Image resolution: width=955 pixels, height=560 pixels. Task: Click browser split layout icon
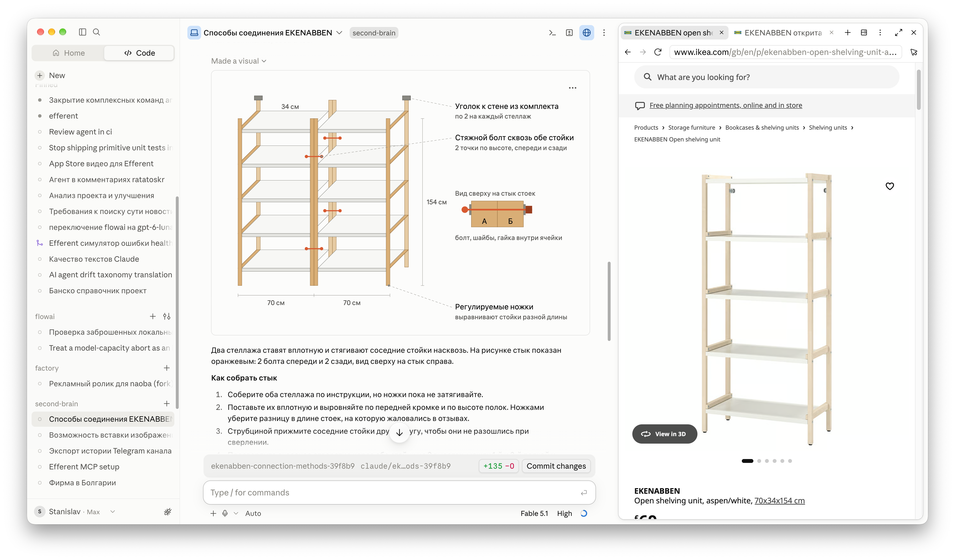[864, 33]
